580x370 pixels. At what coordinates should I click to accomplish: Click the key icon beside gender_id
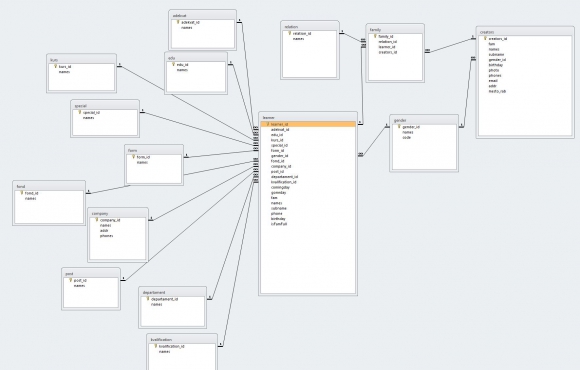pos(399,127)
